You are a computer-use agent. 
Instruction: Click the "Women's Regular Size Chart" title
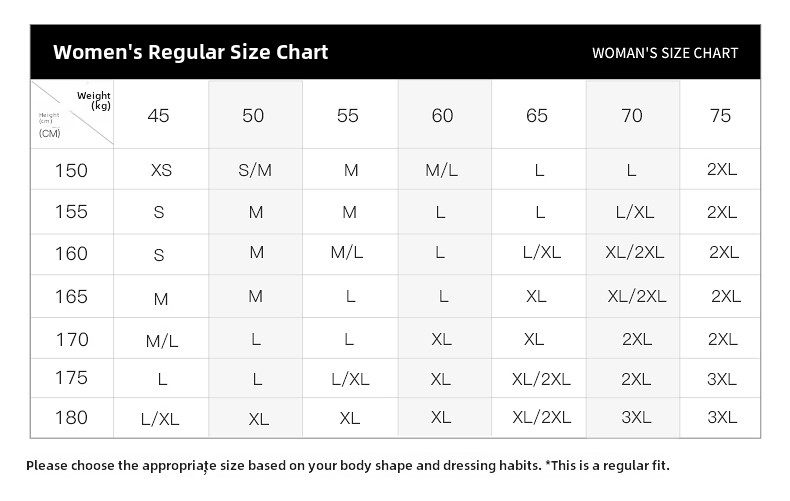coord(190,52)
